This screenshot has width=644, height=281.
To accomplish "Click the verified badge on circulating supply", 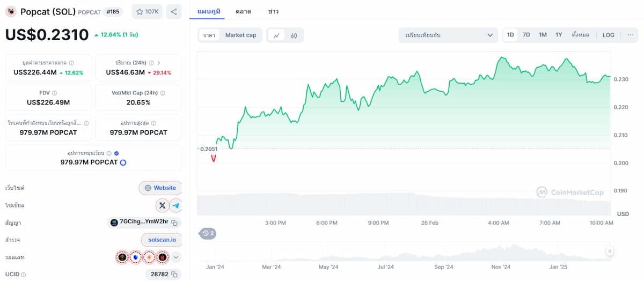I will [116, 153].
